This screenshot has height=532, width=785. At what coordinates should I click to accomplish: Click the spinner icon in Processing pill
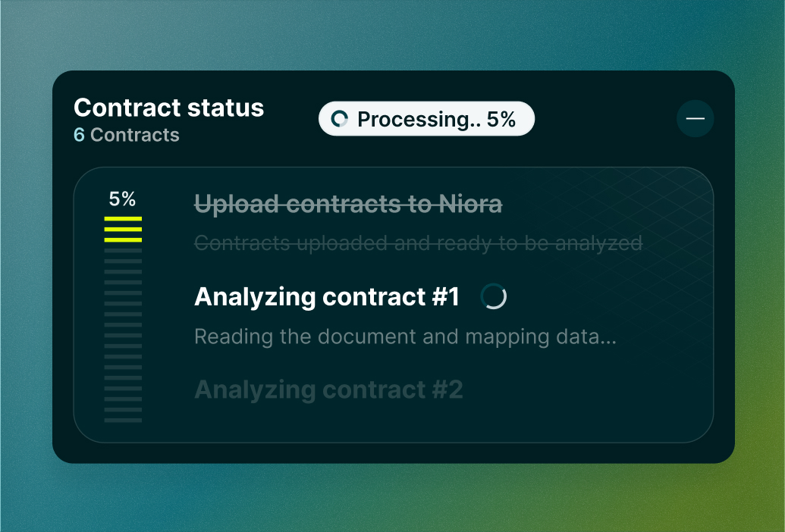(x=340, y=119)
